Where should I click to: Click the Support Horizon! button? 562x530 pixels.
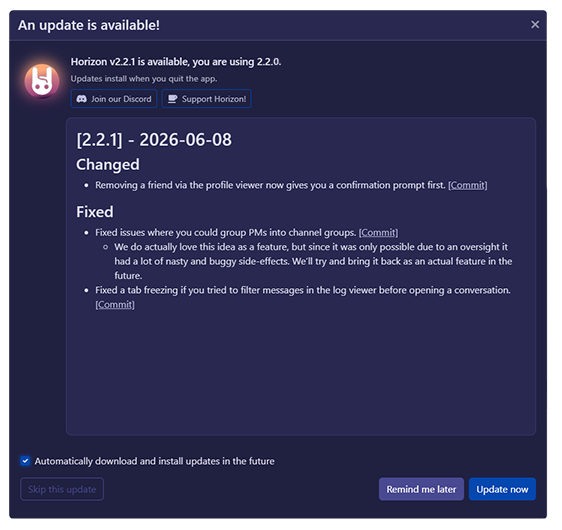click(206, 99)
